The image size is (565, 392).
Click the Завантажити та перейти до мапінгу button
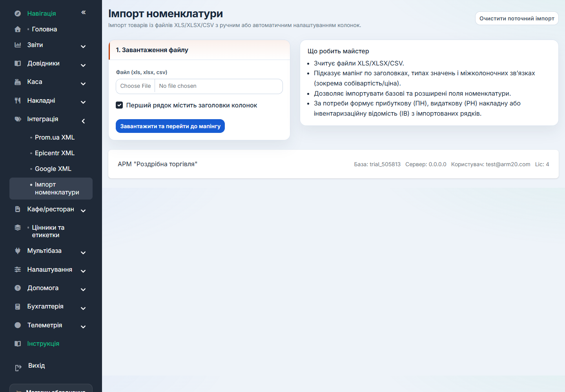click(170, 126)
